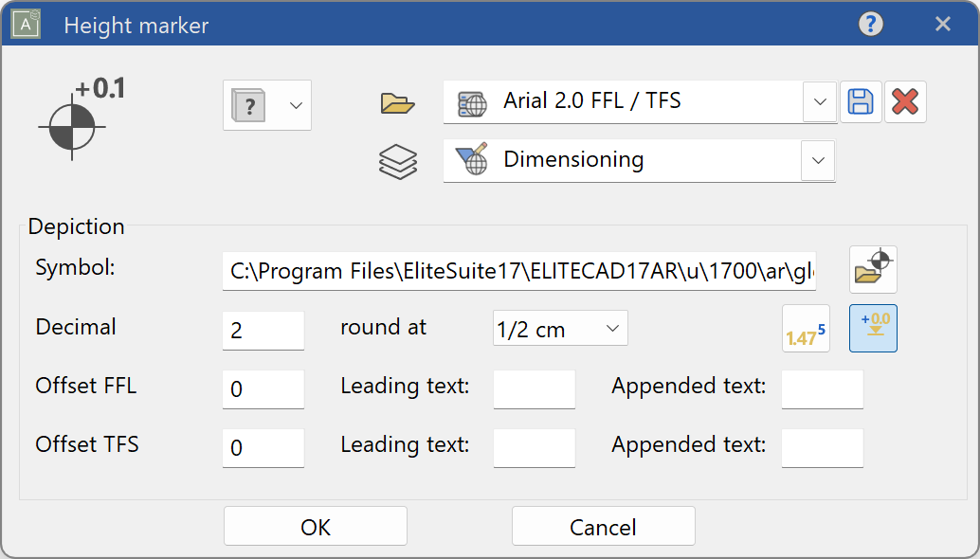Click the Offset TFS Appended text field
This screenshot has width=980, height=559.
pyautogui.click(x=822, y=448)
